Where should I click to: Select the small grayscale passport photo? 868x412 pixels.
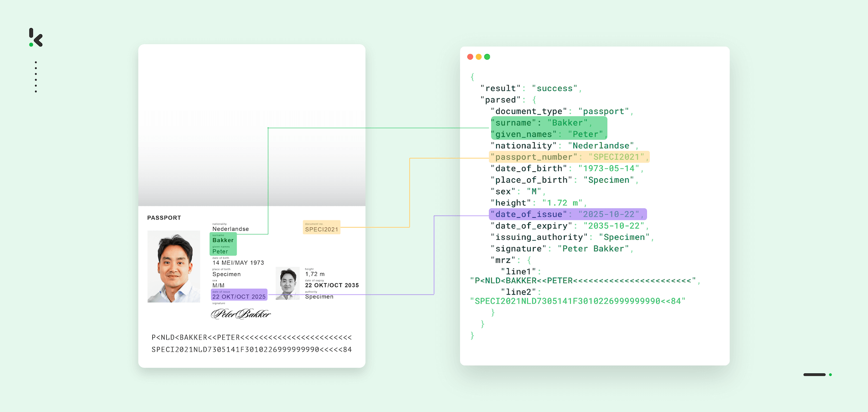(x=288, y=283)
